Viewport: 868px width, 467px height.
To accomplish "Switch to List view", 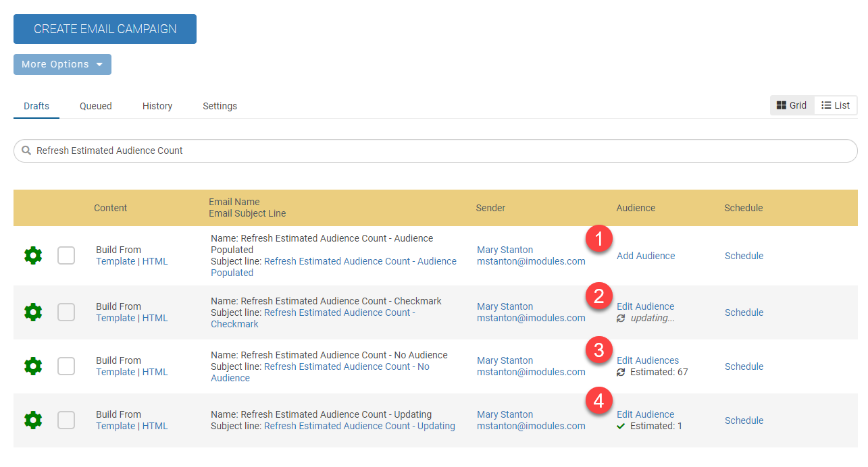I will click(x=836, y=105).
